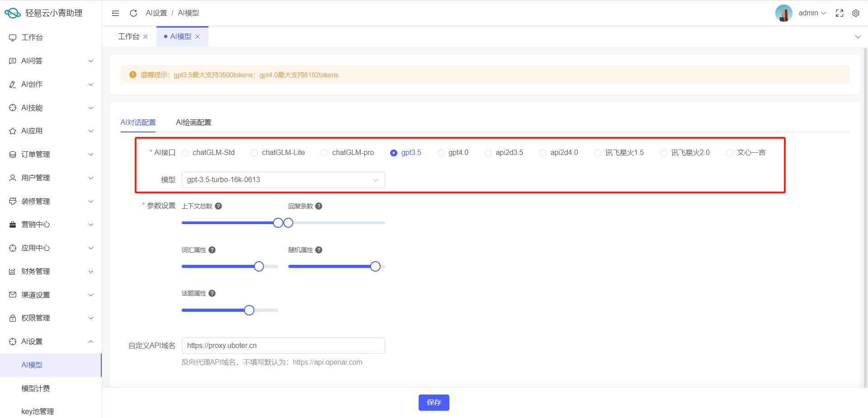This screenshot has width=868, height=418.
Task: Click help icon beside 回复条数
Action: click(x=319, y=206)
